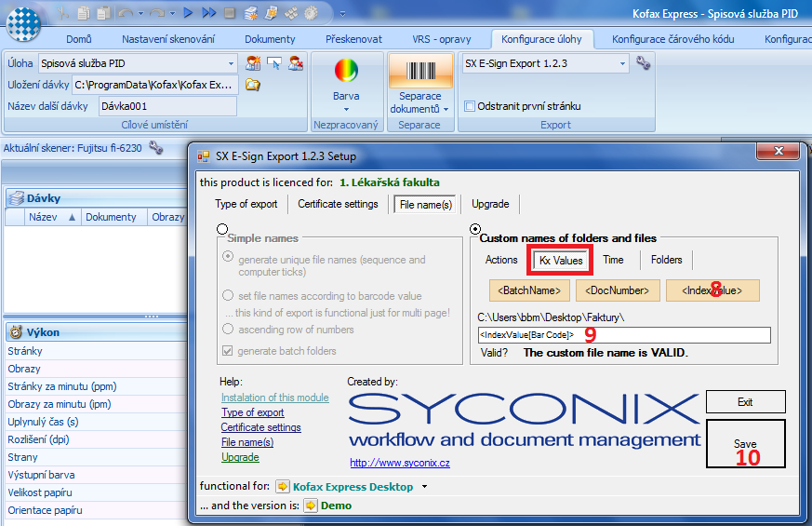Select set file names according to barcode radio
This screenshot has height=526, width=812.
(228, 295)
